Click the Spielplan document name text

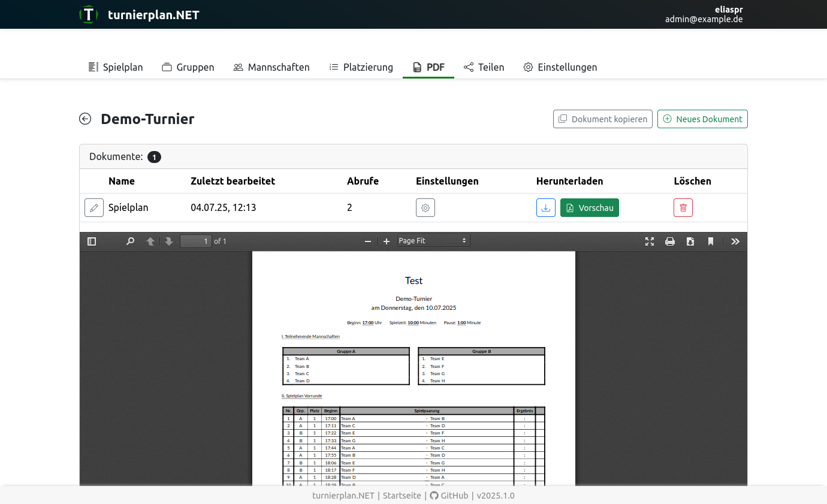point(128,208)
